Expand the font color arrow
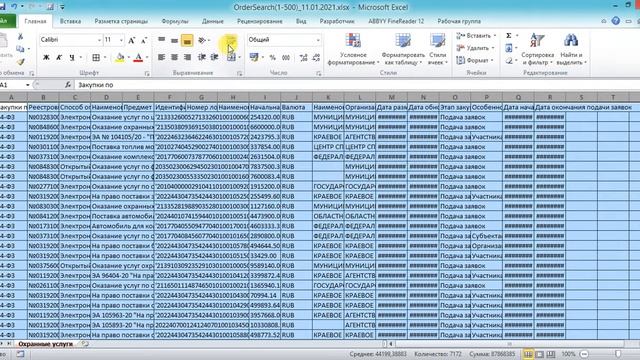 [x=147, y=58]
